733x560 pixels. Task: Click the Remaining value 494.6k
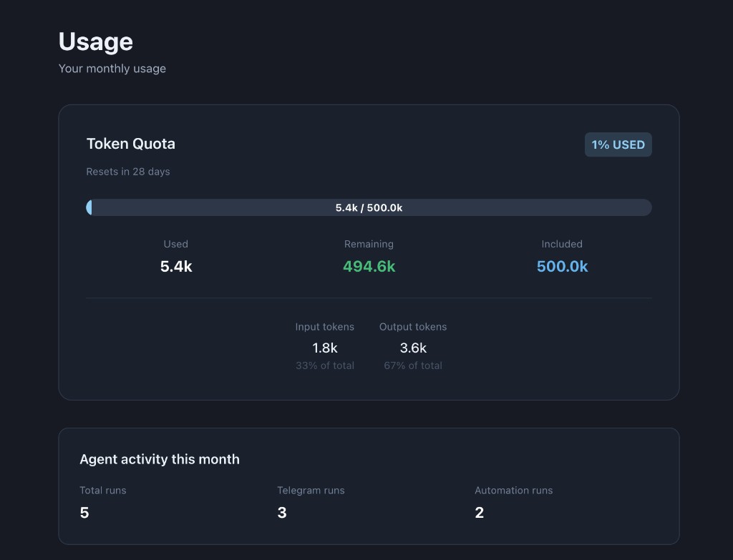pos(369,266)
